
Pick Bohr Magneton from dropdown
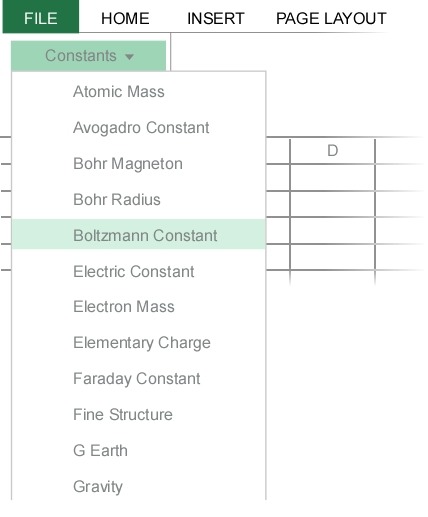(x=139, y=164)
